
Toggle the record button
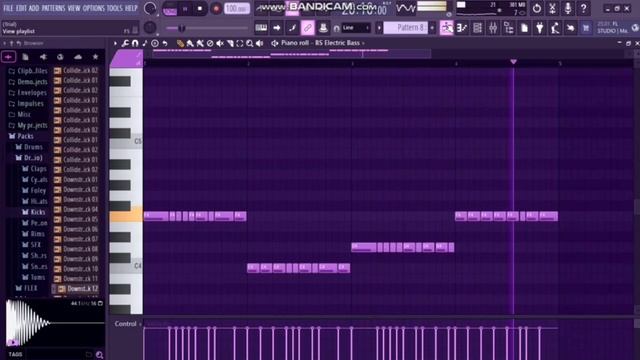click(x=216, y=9)
